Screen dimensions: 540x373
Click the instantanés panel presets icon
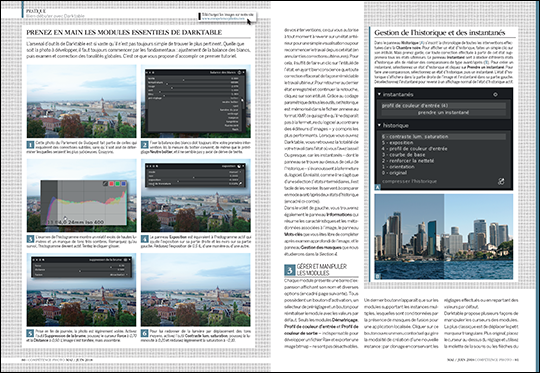[495, 94]
